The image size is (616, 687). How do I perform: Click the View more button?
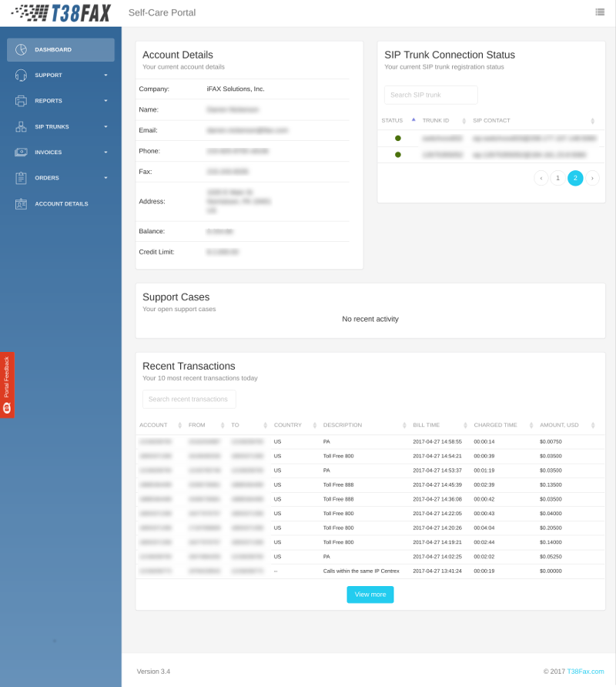[370, 595]
